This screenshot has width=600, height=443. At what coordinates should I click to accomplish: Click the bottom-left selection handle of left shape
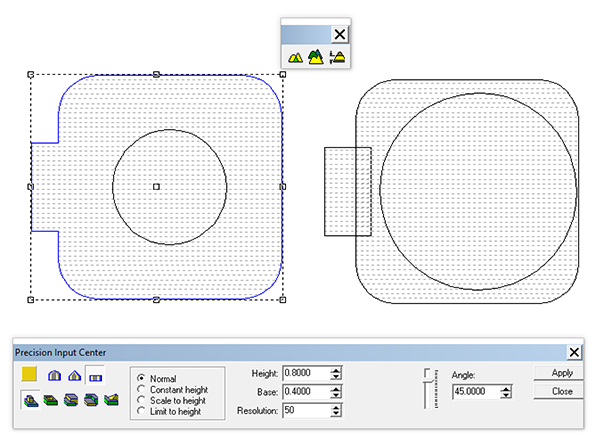pos(31,300)
